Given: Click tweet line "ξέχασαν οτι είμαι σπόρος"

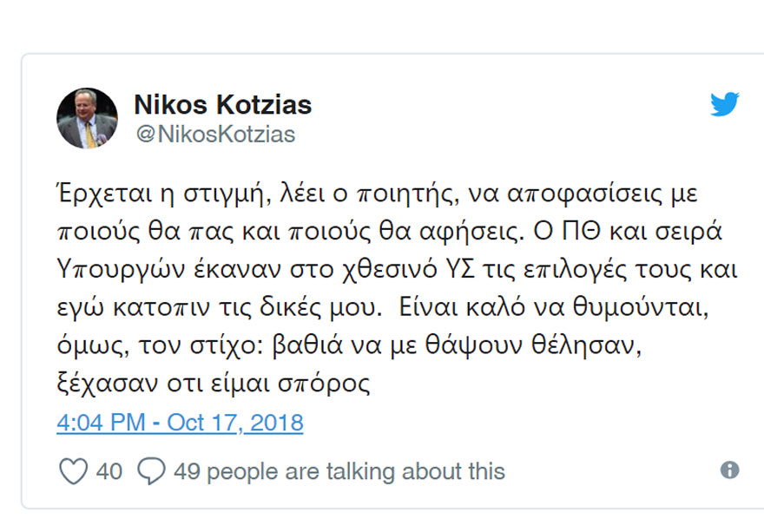Looking at the screenshot, I should point(213,384).
